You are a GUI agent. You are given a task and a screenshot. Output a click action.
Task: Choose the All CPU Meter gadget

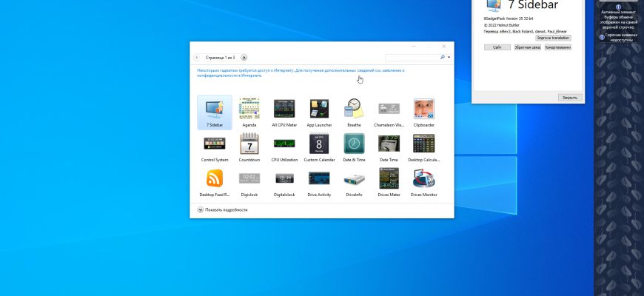[x=284, y=112]
